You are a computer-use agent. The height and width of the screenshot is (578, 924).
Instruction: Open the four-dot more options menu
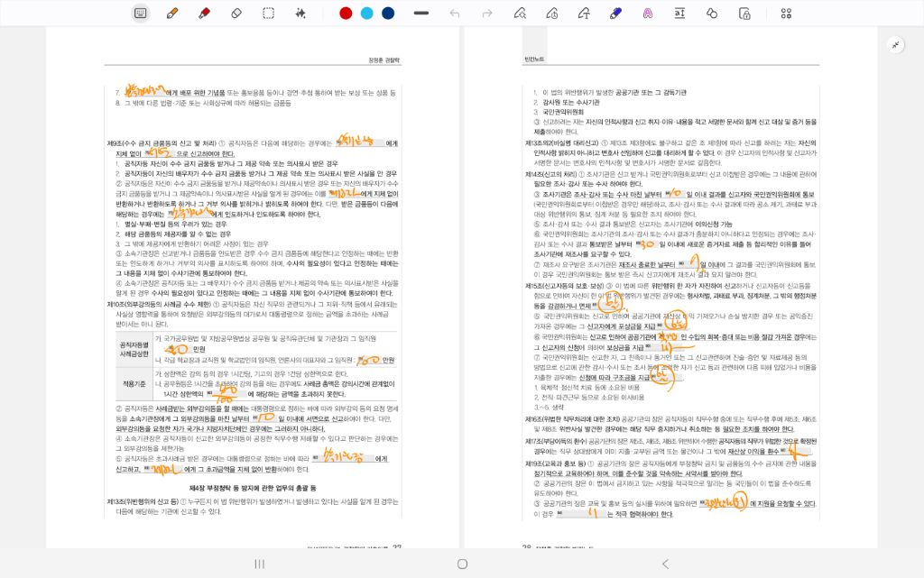[786, 13]
